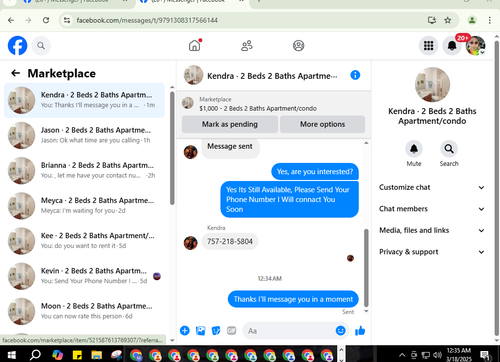Open Brianna conversation in list

click(84, 170)
